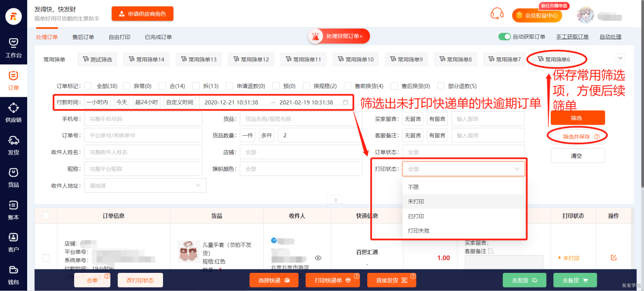Viewport: 644px width, 291px height.
Task: Click the 手机号 input field
Action: (143, 119)
